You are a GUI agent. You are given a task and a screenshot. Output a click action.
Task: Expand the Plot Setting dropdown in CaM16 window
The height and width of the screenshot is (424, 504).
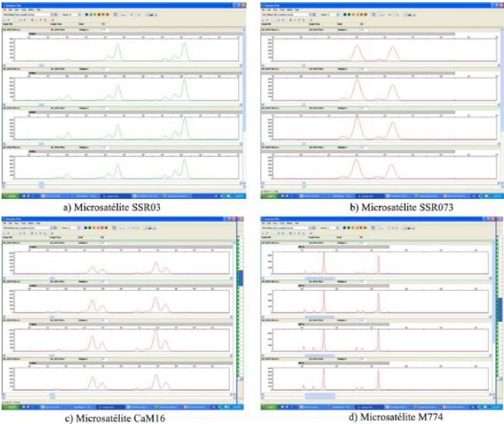coord(53,227)
